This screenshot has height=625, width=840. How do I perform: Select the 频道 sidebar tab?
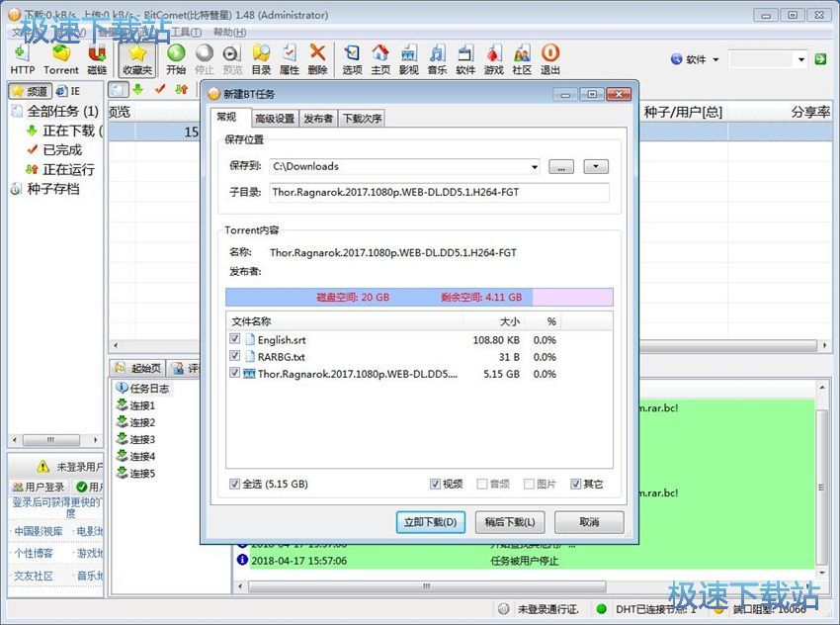[31, 91]
